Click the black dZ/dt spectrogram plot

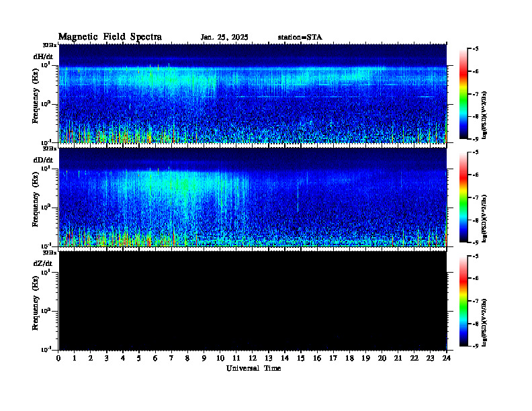tap(253, 301)
